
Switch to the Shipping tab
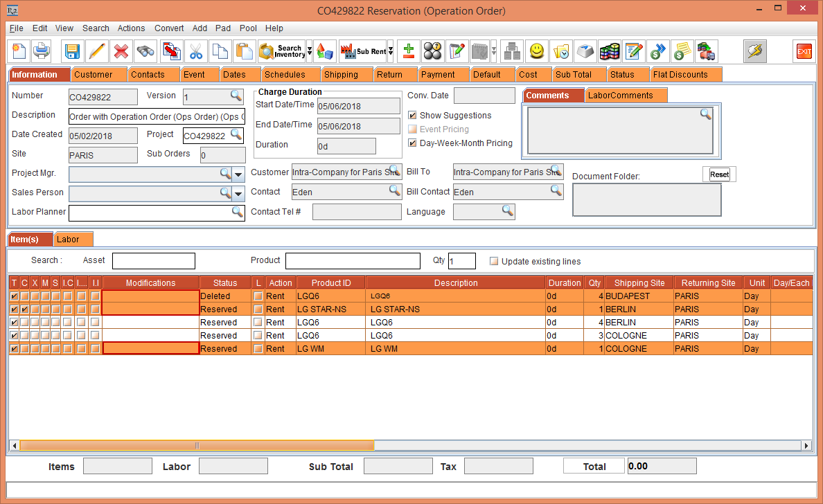click(x=341, y=75)
